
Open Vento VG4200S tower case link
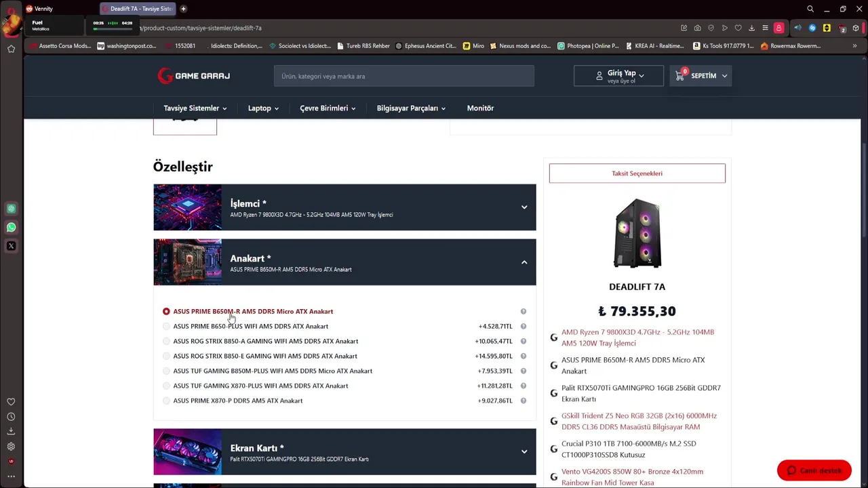632,477
